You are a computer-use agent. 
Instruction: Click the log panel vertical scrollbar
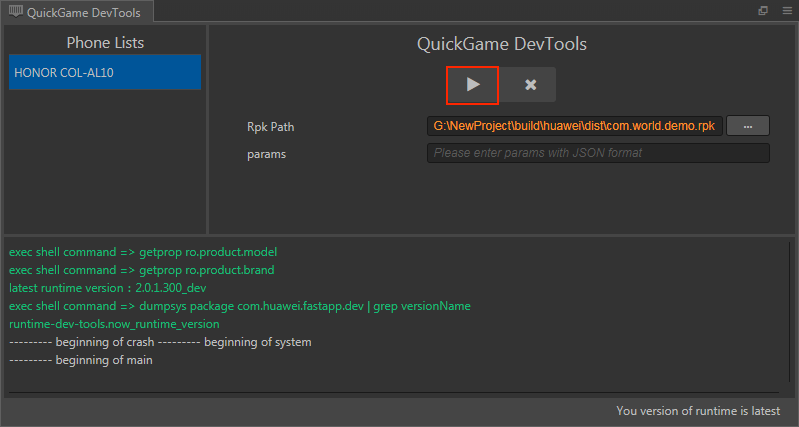790,312
